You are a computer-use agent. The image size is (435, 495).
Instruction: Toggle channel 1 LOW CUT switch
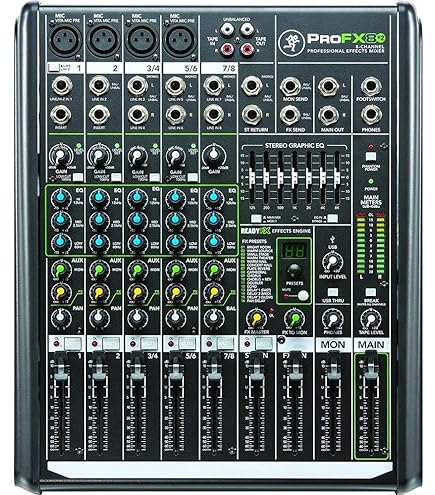(78, 177)
